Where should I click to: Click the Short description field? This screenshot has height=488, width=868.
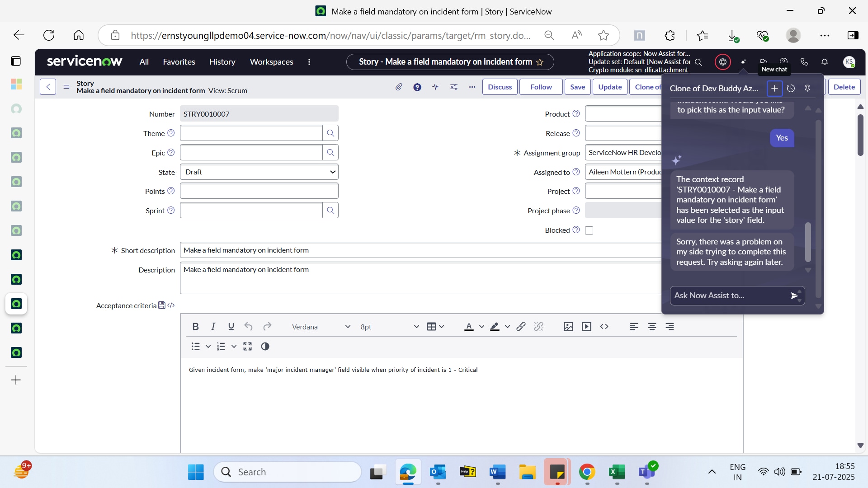[420, 250]
